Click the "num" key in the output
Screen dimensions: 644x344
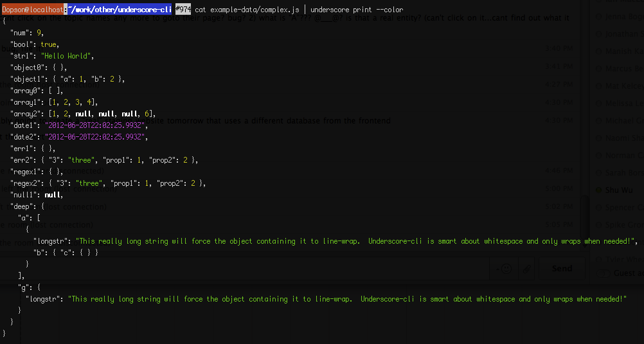pos(21,33)
